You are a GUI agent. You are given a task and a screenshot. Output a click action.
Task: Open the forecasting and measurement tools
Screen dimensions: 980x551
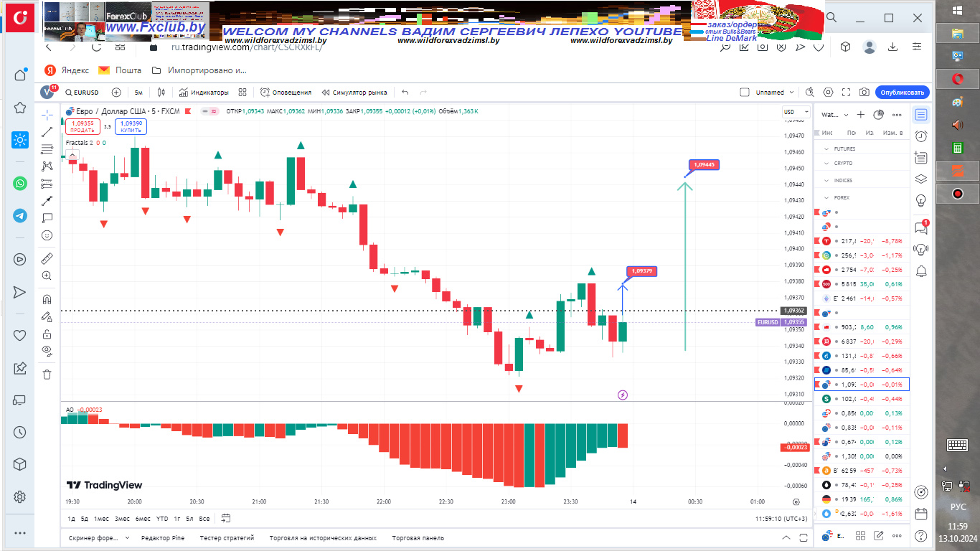[x=47, y=183]
